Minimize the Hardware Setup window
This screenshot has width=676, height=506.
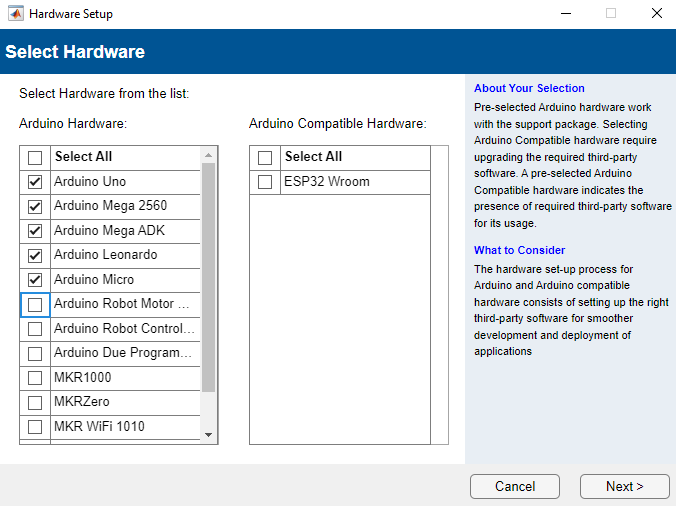click(566, 13)
